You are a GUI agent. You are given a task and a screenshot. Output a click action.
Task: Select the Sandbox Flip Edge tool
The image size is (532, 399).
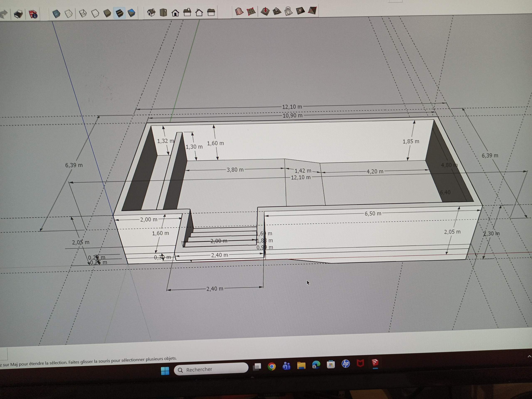(312, 11)
